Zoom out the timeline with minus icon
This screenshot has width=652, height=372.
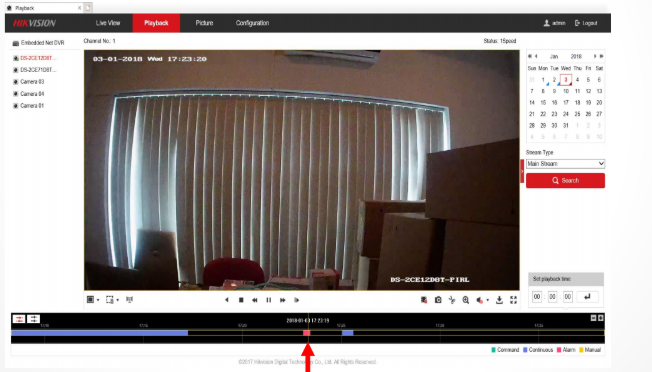[x=593, y=318]
